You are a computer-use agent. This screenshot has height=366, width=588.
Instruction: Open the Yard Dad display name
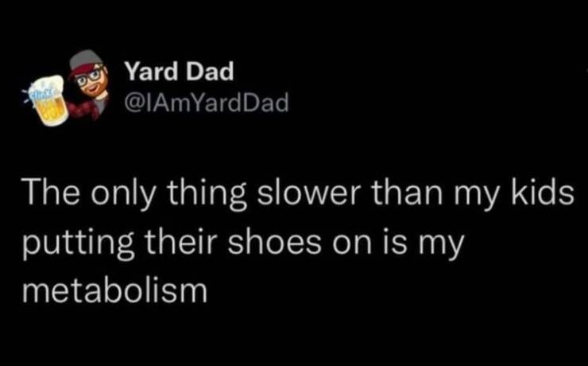[x=179, y=72]
